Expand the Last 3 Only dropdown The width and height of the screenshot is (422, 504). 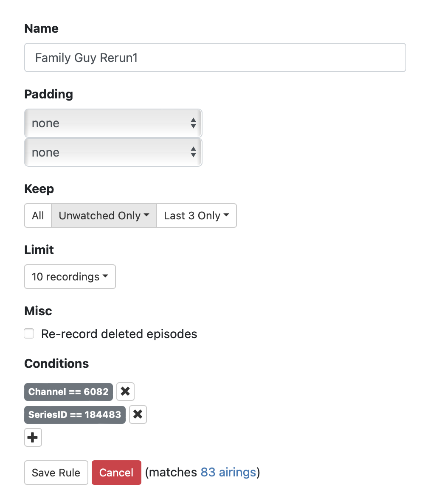[x=196, y=216]
